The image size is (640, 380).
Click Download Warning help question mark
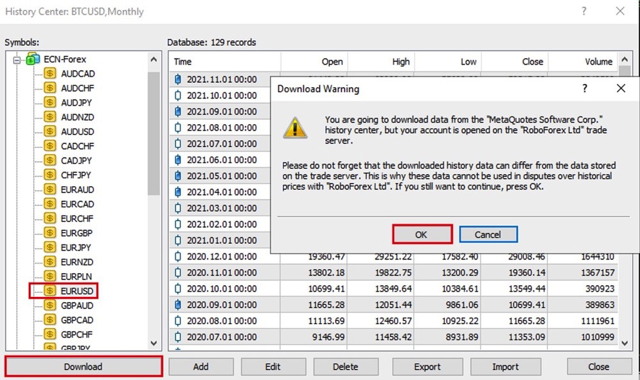pos(584,88)
